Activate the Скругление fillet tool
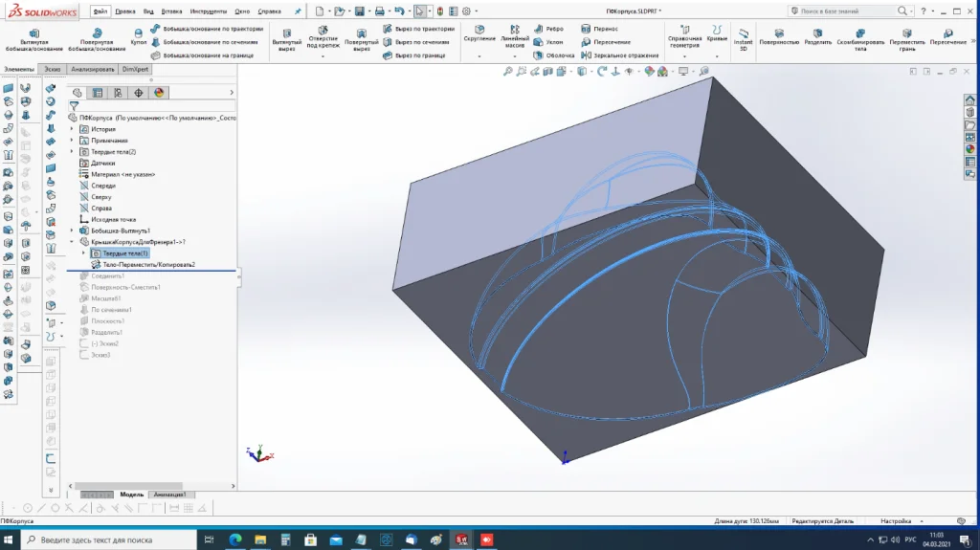Image resolution: width=980 pixels, height=550 pixels. click(479, 33)
